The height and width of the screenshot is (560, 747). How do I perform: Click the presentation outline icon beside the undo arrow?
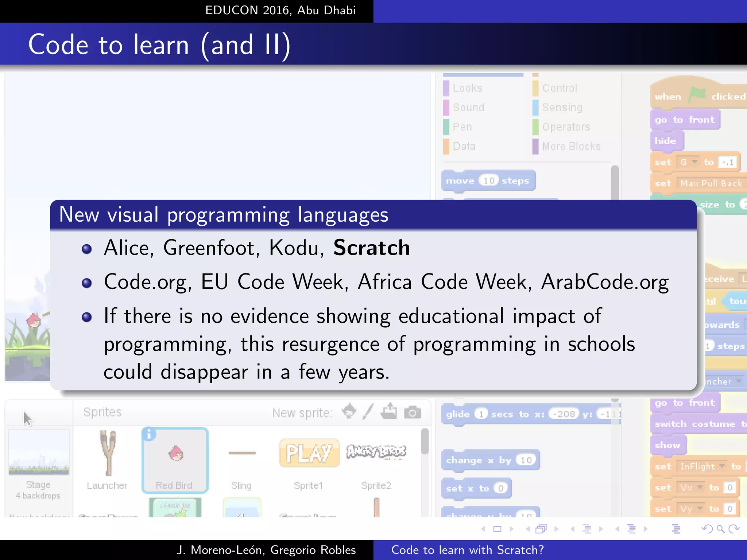coord(676,529)
